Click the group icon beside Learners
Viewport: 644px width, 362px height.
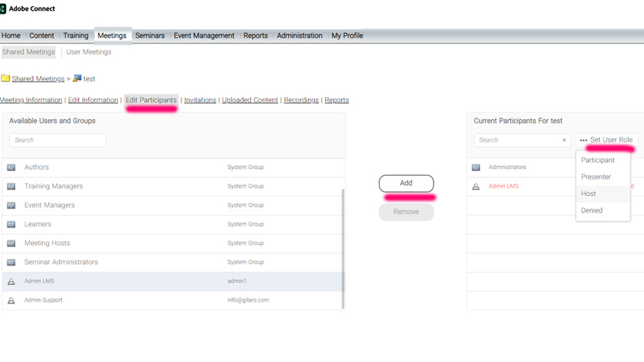coord(11,224)
